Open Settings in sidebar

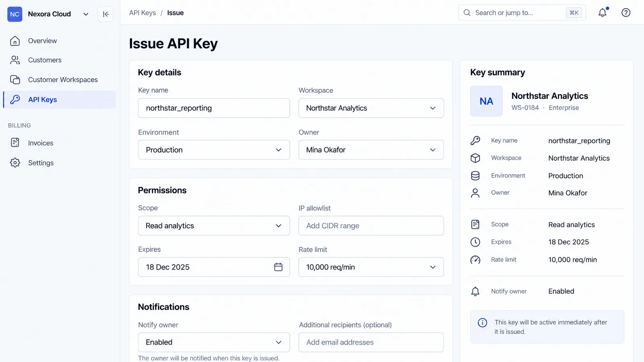coord(59,162)
